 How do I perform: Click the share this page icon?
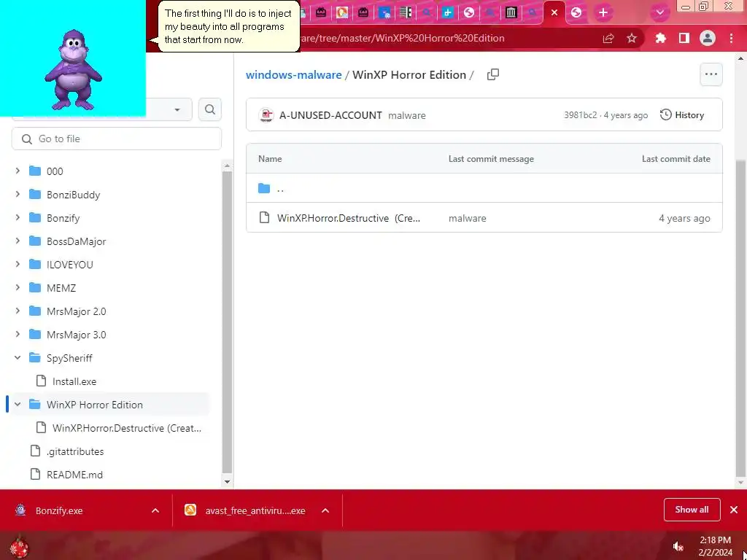[x=608, y=39]
